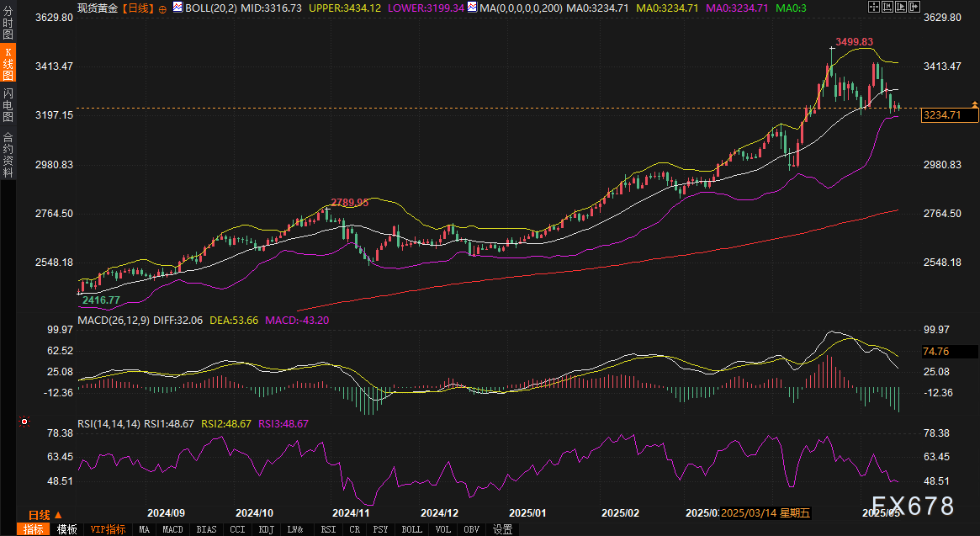Open the 合约资料 side tab
980x536 pixels.
(x=8, y=155)
